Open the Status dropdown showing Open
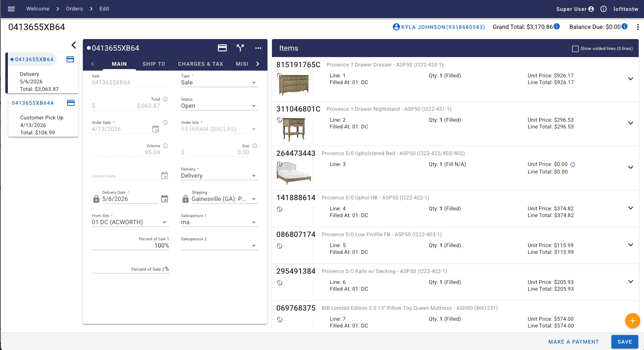This screenshot has height=350, width=644. coord(220,106)
